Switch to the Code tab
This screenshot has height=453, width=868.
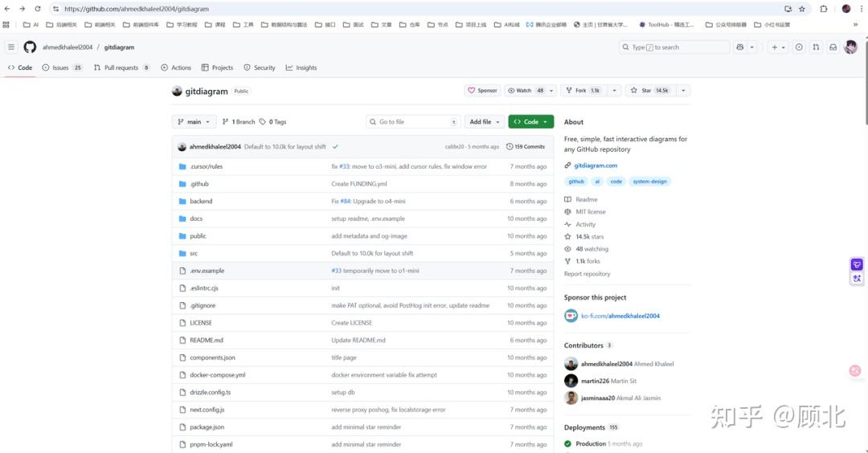pos(20,67)
